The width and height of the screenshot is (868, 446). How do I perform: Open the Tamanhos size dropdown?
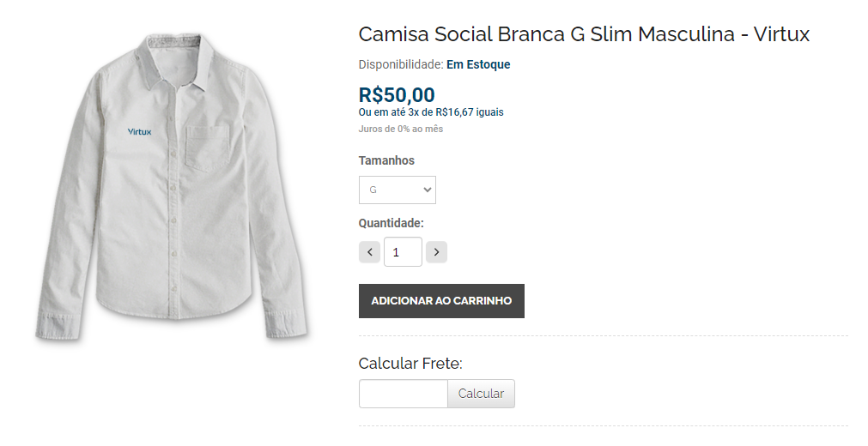coord(397,190)
